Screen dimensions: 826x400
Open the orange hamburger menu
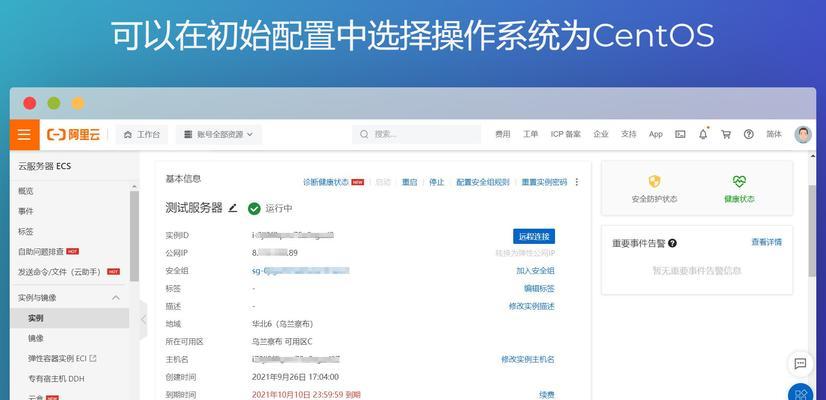[24, 134]
